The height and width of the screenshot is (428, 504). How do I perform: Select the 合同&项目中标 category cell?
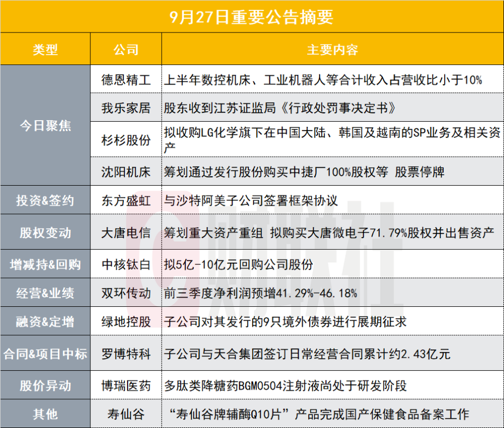click(45, 354)
